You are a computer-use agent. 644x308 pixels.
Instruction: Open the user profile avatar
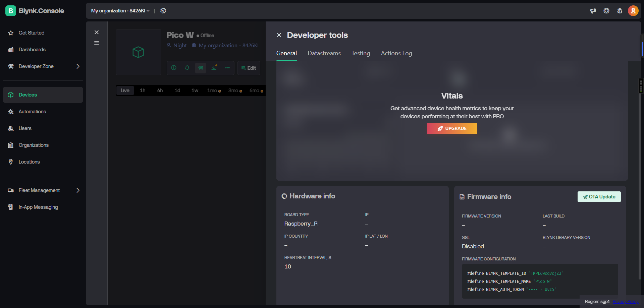click(633, 11)
